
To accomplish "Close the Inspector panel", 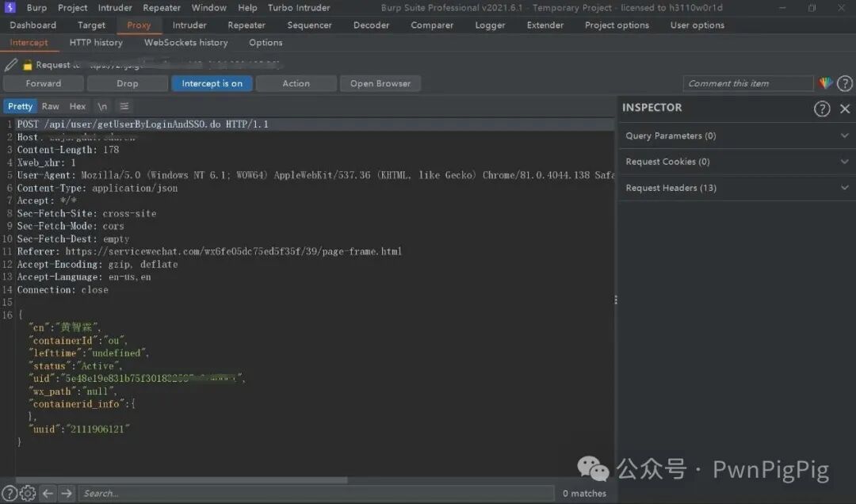I will click(845, 109).
